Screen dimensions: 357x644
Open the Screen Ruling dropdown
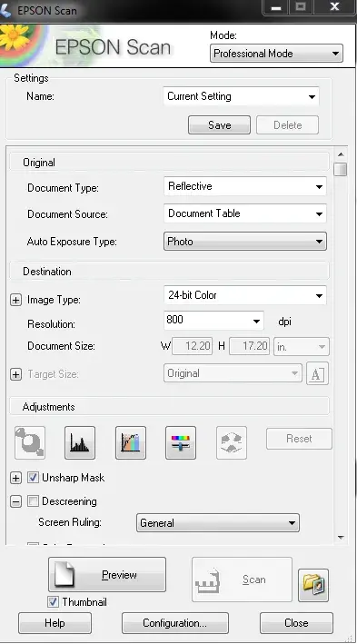click(218, 523)
